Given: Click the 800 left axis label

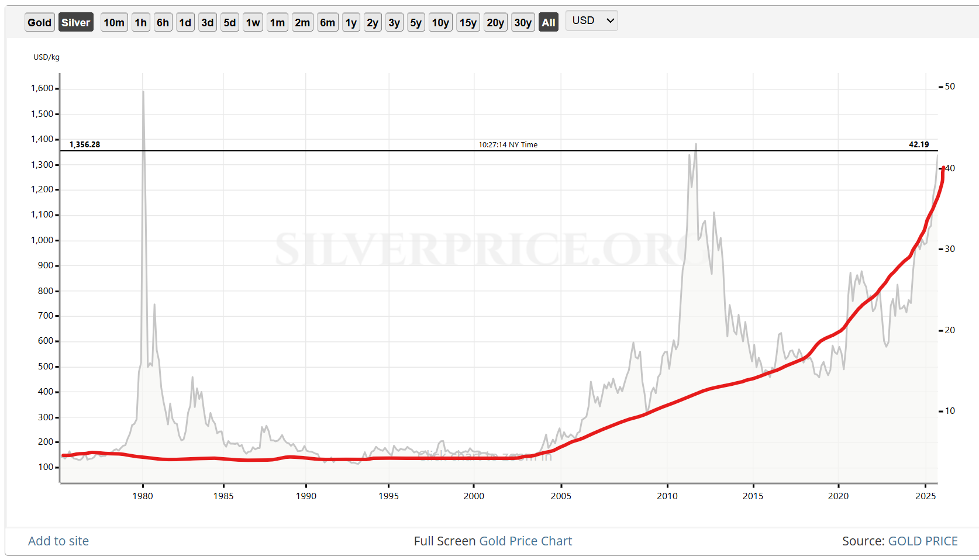Looking at the screenshot, I should click(46, 291).
